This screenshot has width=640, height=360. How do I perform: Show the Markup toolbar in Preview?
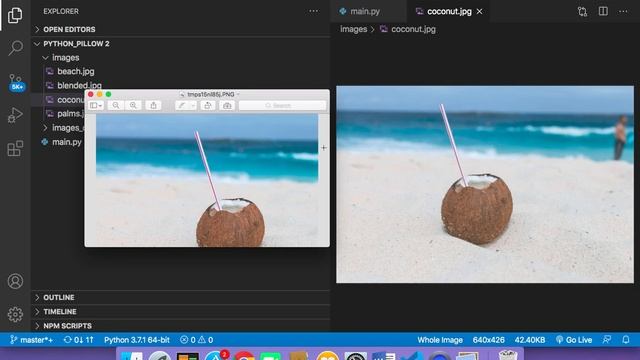[227, 105]
